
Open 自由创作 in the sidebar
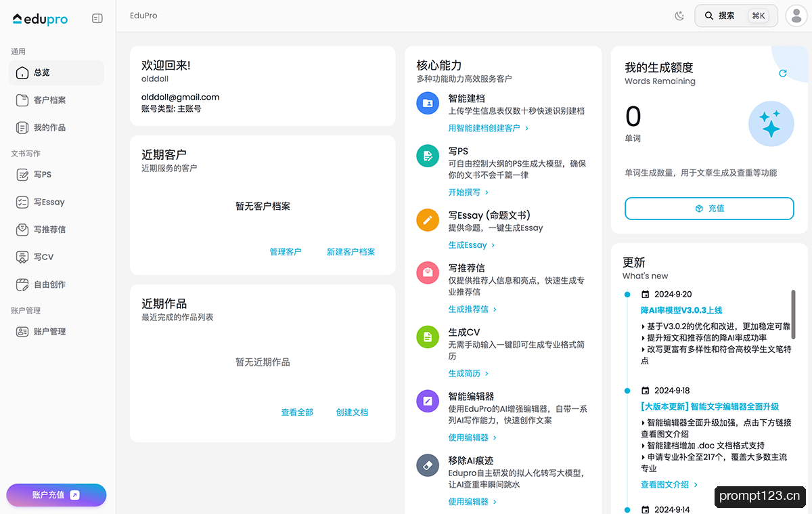pos(56,284)
